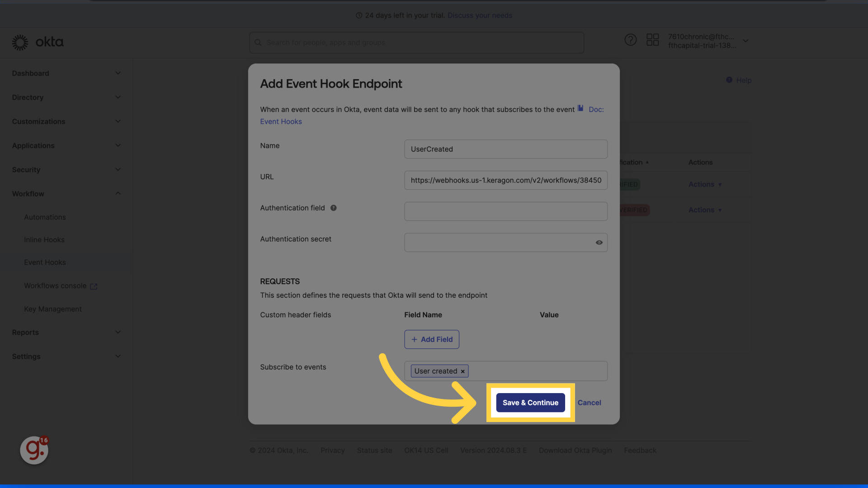Viewport: 868px width, 488px height.
Task: Click the Authentication secret input box
Action: [x=505, y=243]
